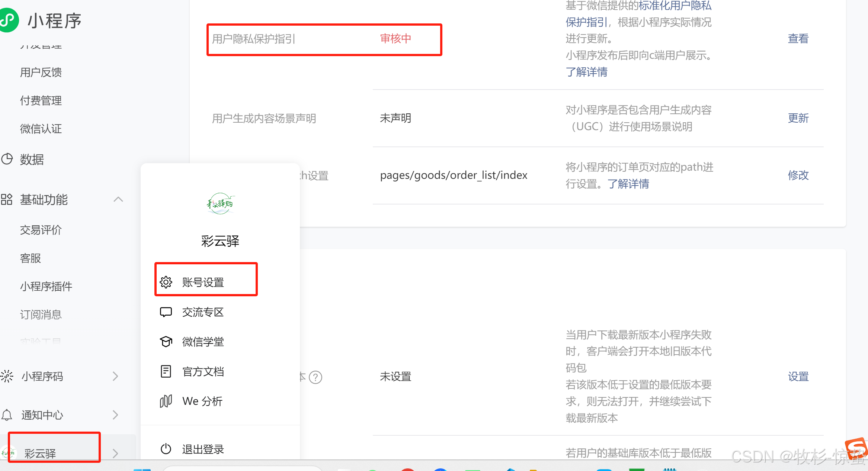Collapse the 基础功能 section chevron
Image resolution: width=868 pixels, height=471 pixels.
118,200
